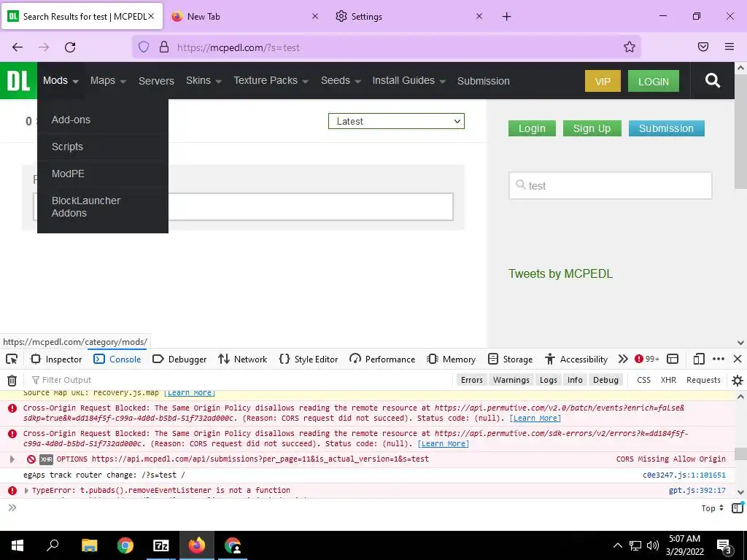Toggle the Logs filter
The height and width of the screenshot is (560, 747).
pyautogui.click(x=549, y=380)
